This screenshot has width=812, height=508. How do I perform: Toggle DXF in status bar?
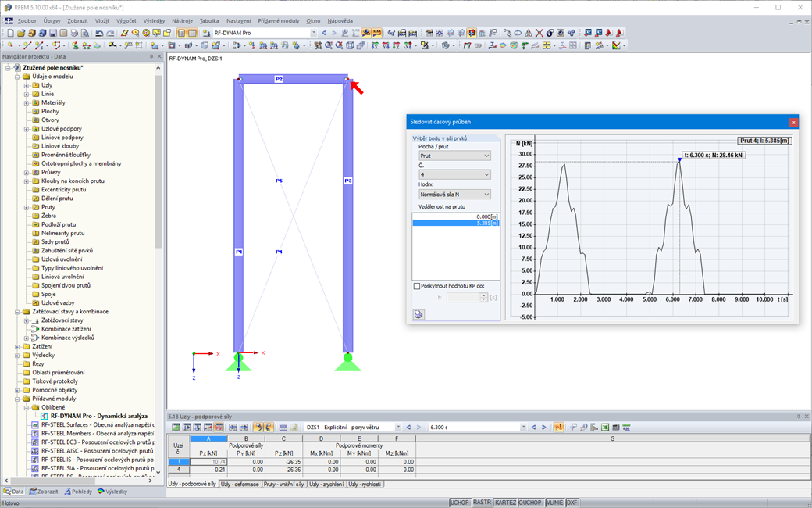(572, 503)
